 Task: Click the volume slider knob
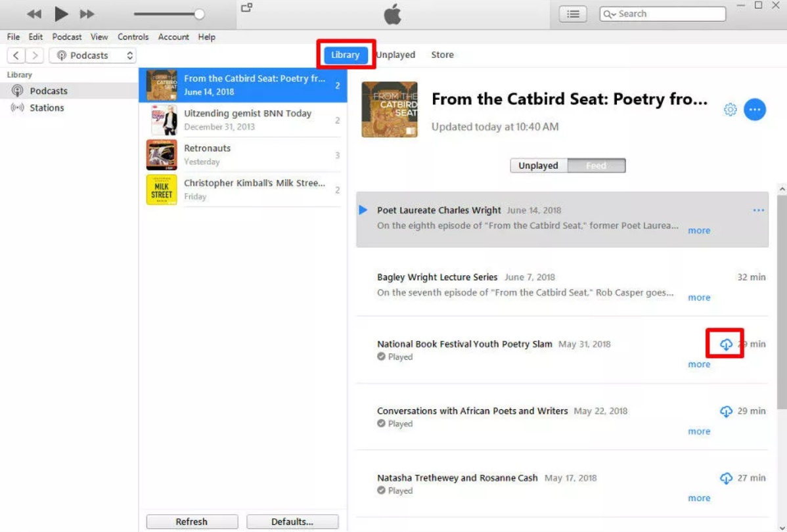(199, 14)
